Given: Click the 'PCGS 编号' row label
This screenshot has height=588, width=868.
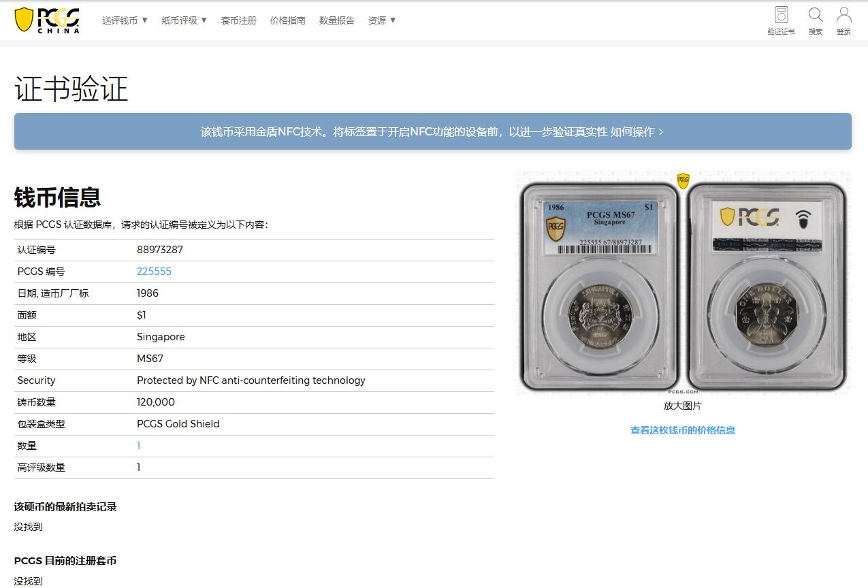Looking at the screenshot, I should click(x=42, y=272).
